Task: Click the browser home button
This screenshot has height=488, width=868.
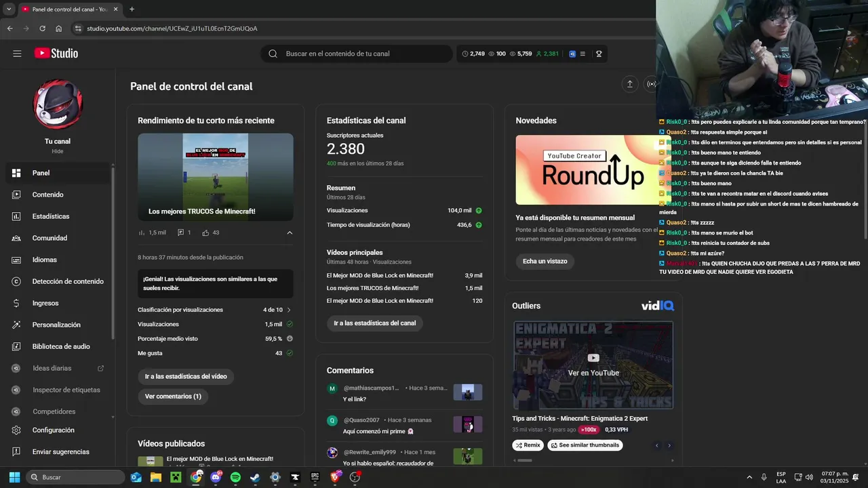Action: [x=59, y=28]
